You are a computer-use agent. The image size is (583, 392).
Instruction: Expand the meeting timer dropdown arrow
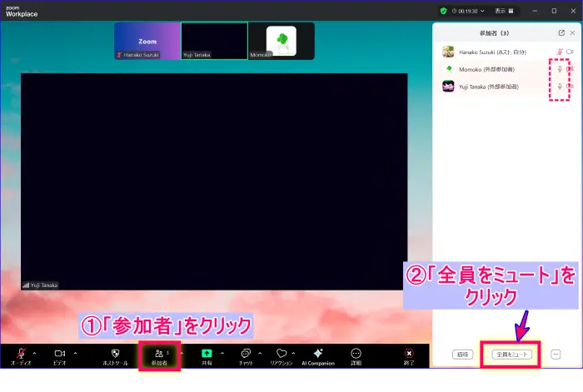(x=483, y=11)
